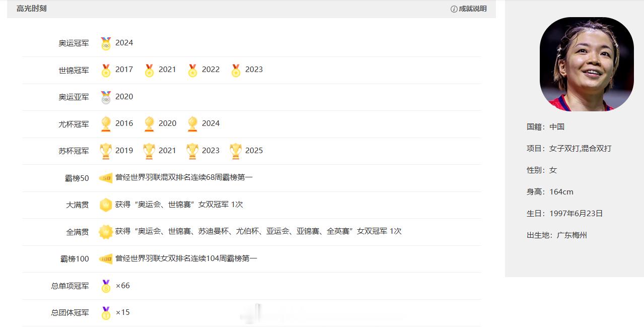Click the 总团体冠军 purple-ribbon medal icon

click(106, 313)
